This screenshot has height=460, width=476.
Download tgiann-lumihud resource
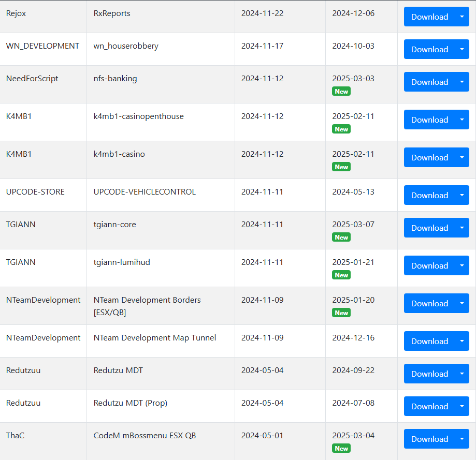coord(429,265)
